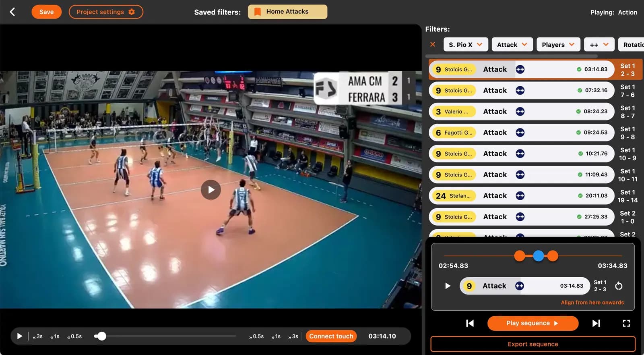Select the Stolcis attack at 07:32.16

(x=521, y=90)
